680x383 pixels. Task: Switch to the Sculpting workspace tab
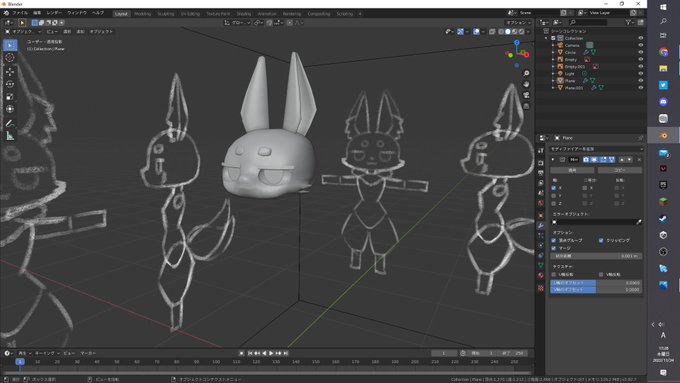click(165, 14)
